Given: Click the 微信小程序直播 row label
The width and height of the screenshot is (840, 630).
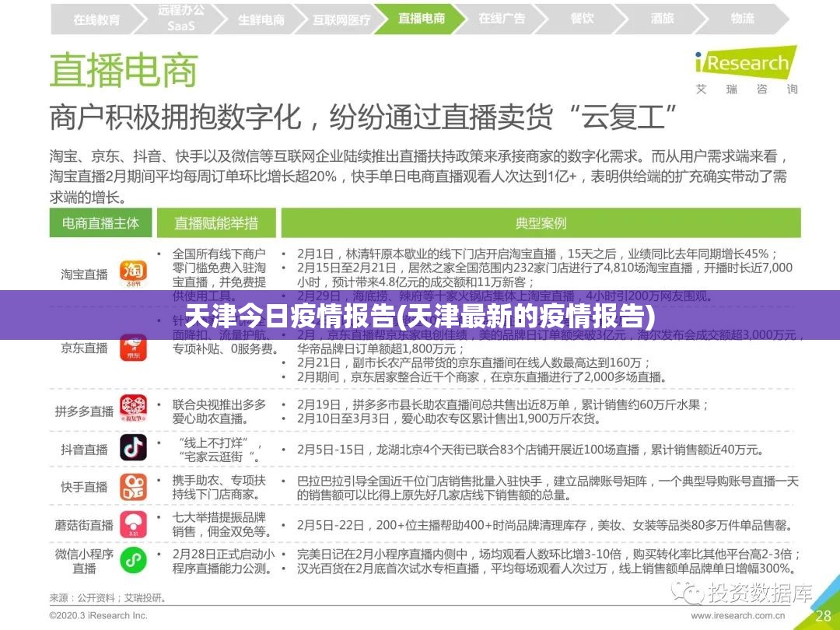Looking at the screenshot, I should click(84, 561).
